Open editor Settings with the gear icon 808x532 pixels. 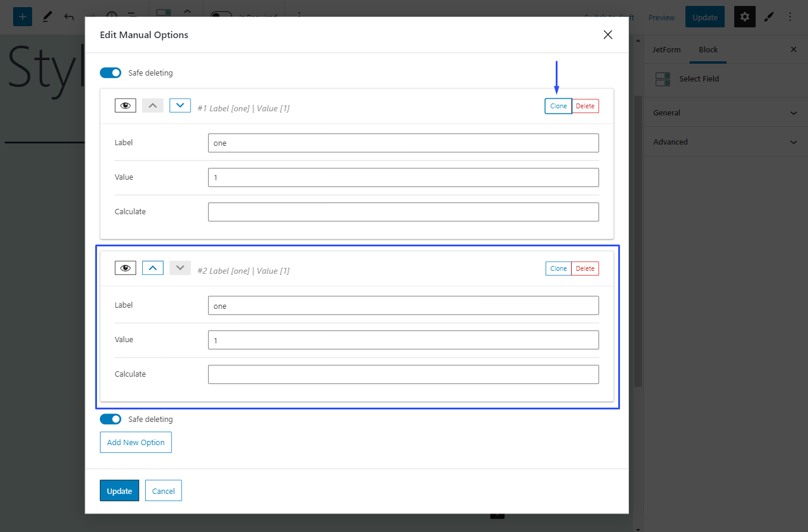[x=744, y=17]
